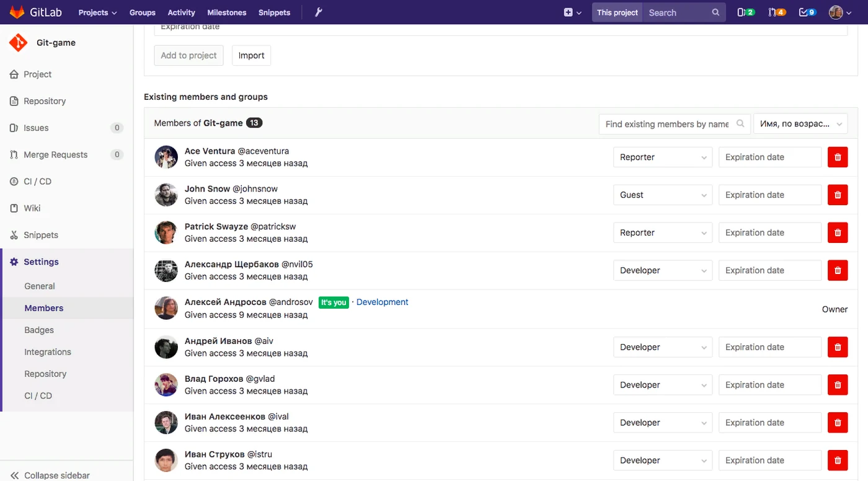This screenshot has width=868, height=481.
Task: Open todos counter icon in top bar
Action: [807, 12]
